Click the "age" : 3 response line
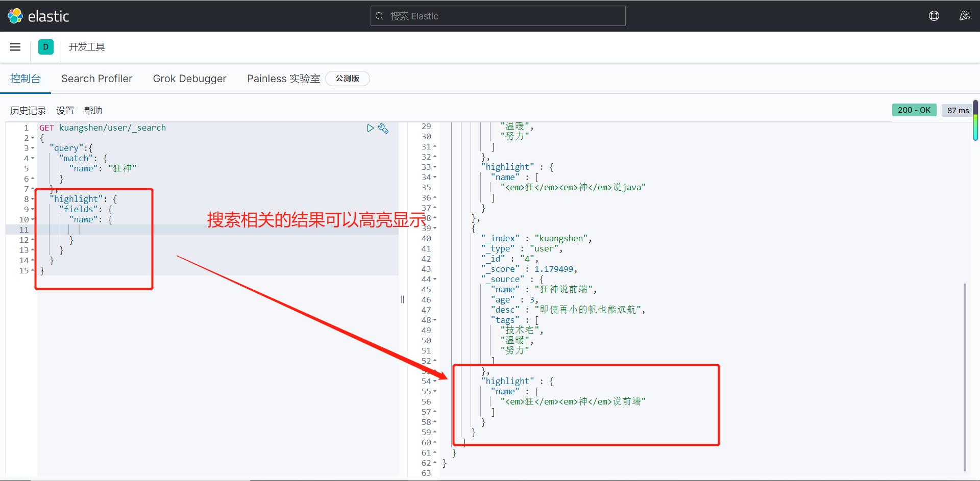The height and width of the screenshot is (481, 980). pos(514,300)
